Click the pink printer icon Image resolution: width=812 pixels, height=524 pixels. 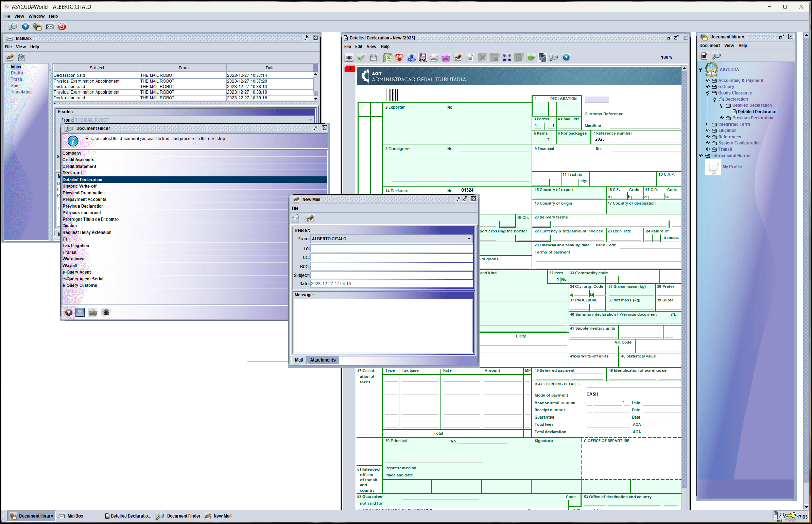[446, 58]
